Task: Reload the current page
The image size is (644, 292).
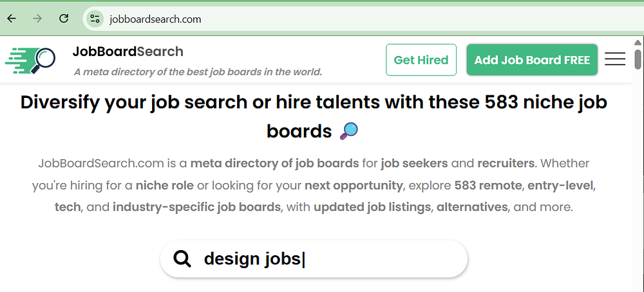Action: (x=64, y=19)
